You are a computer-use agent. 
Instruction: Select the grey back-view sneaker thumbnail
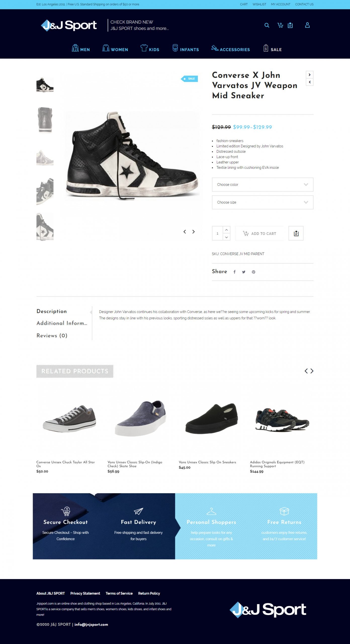(45, 120)
